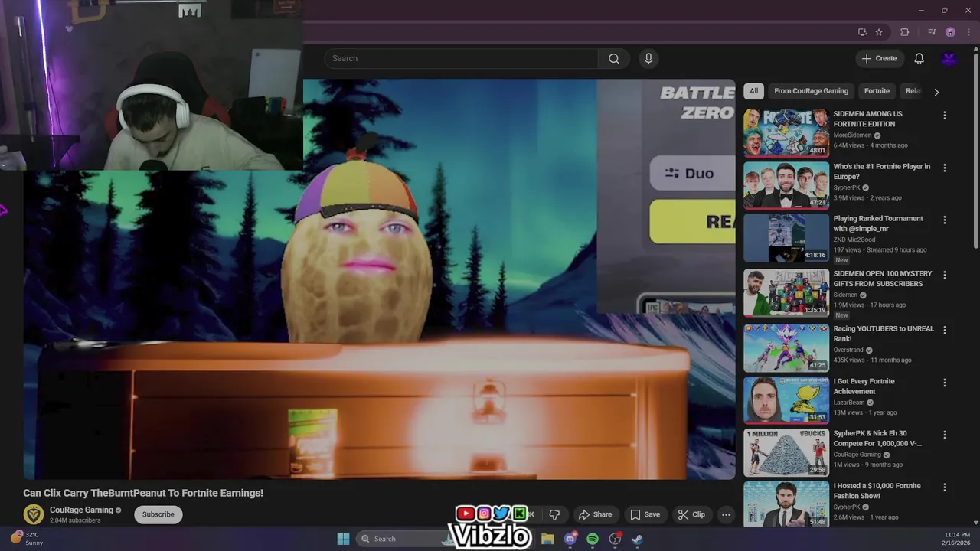980x551 pixels.
Task: Open options for I Hosted a $10,000 Fortnite Fashion Show
Action: pyautogui.click(x=944, y=487)
